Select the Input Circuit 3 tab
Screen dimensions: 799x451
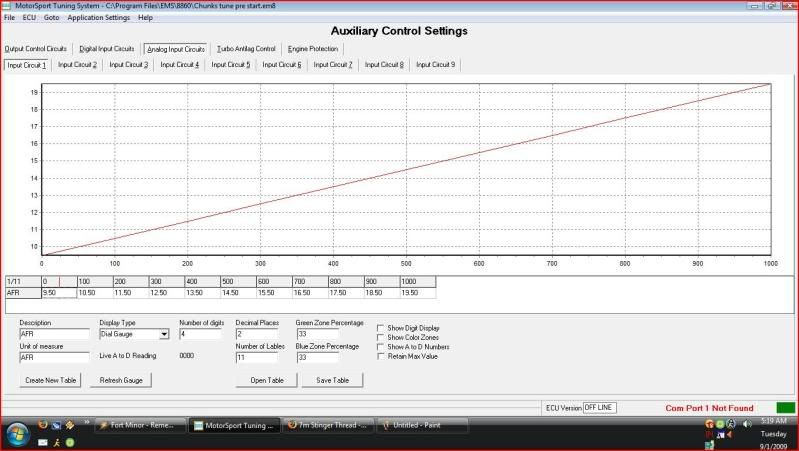[x=128, y=65]
